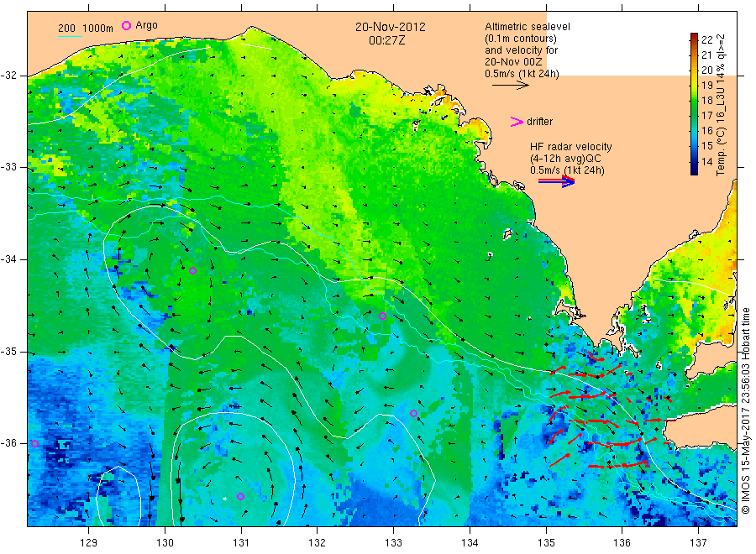Click the 20 label on the color bar
This screenshot has height=554, width=756.
point(706,71)
